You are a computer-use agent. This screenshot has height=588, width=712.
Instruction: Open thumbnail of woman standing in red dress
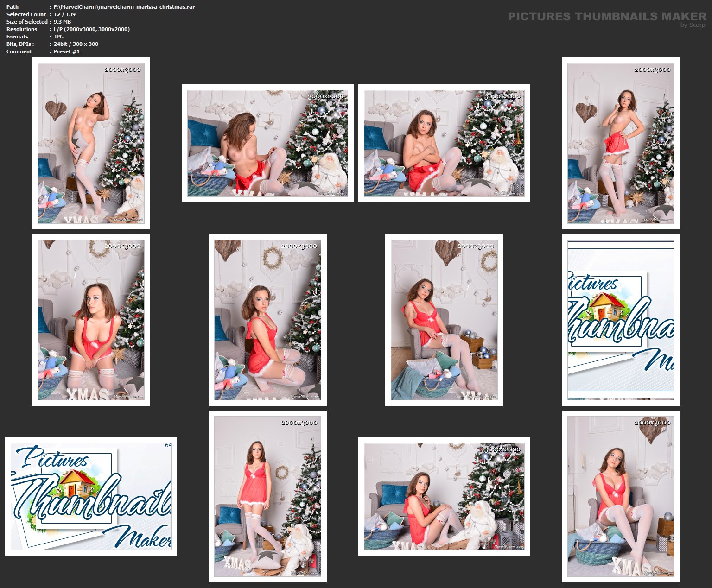pos(267,496)
